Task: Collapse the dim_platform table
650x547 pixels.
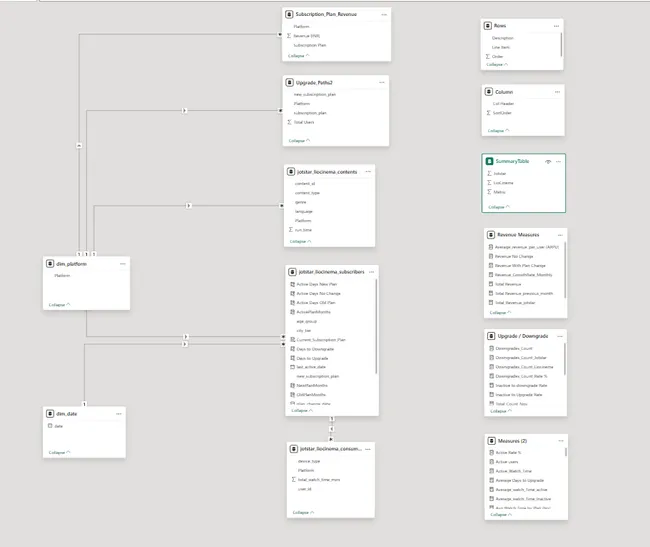Action: pos(59,305)
